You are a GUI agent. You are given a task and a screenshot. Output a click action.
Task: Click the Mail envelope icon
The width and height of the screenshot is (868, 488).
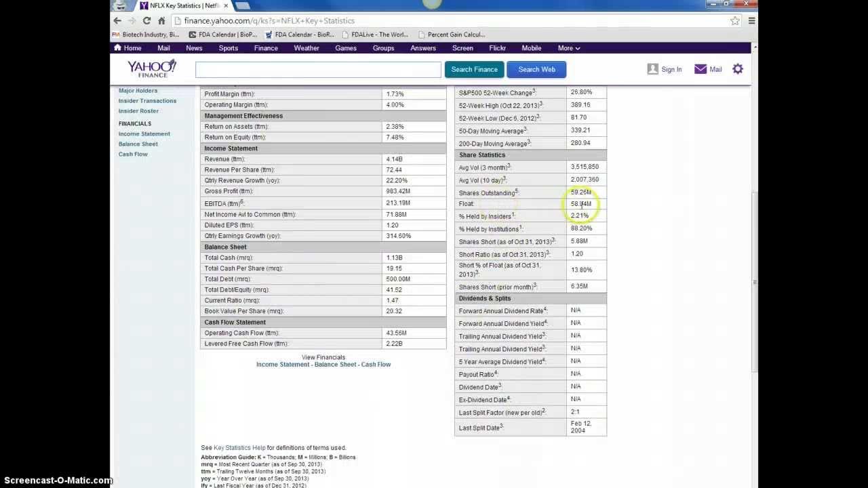point(701,69)
